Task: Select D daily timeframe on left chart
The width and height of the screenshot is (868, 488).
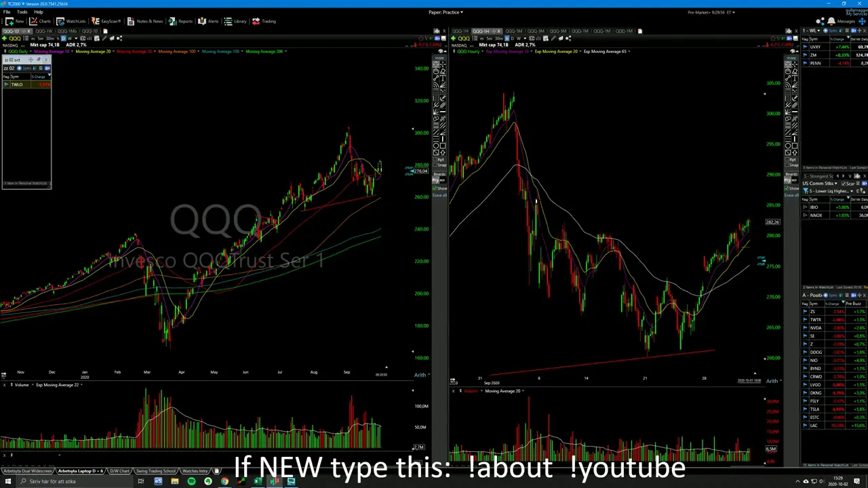Action: (x=64, y=38)
